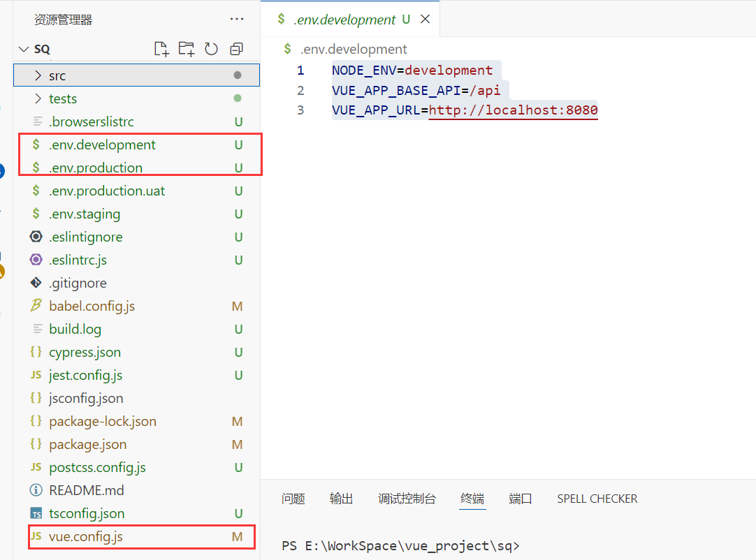The height and width of the screenshot is (560, 756).
Task: Click the TypeScript icon next to tsconfig.json
Action: tap(36, 513)
